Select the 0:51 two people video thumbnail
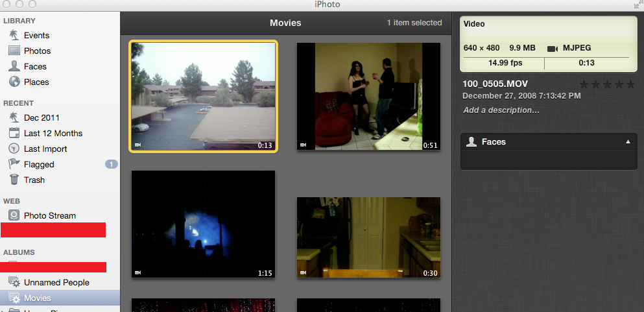644x312 pixels. click(x=368, y=97)
